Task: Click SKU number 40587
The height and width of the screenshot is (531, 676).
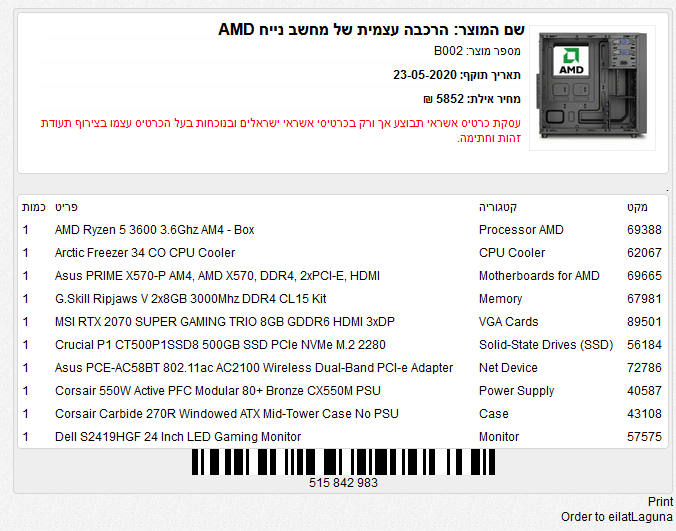Action: pos(644,390)
